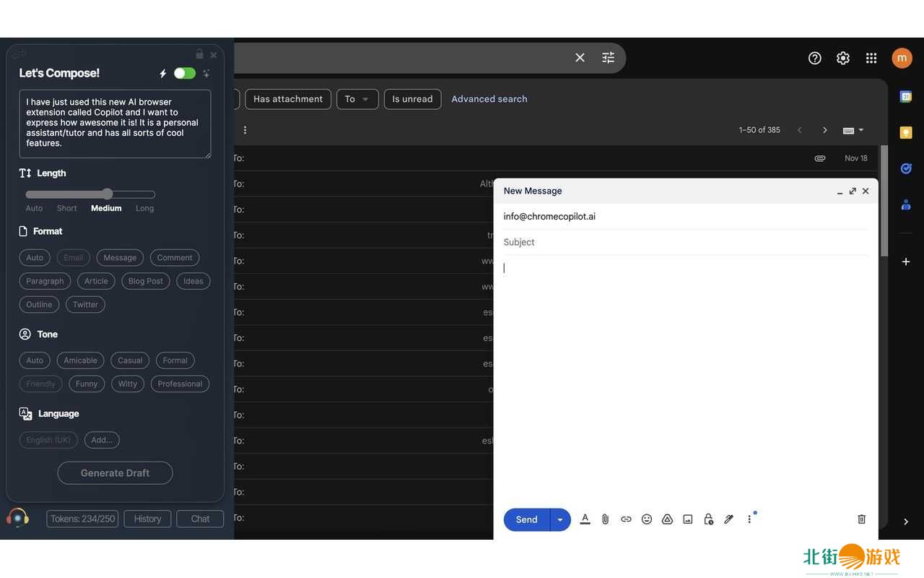Discard draft with the trash icon
924x578 pixels.
pos(861,519)
